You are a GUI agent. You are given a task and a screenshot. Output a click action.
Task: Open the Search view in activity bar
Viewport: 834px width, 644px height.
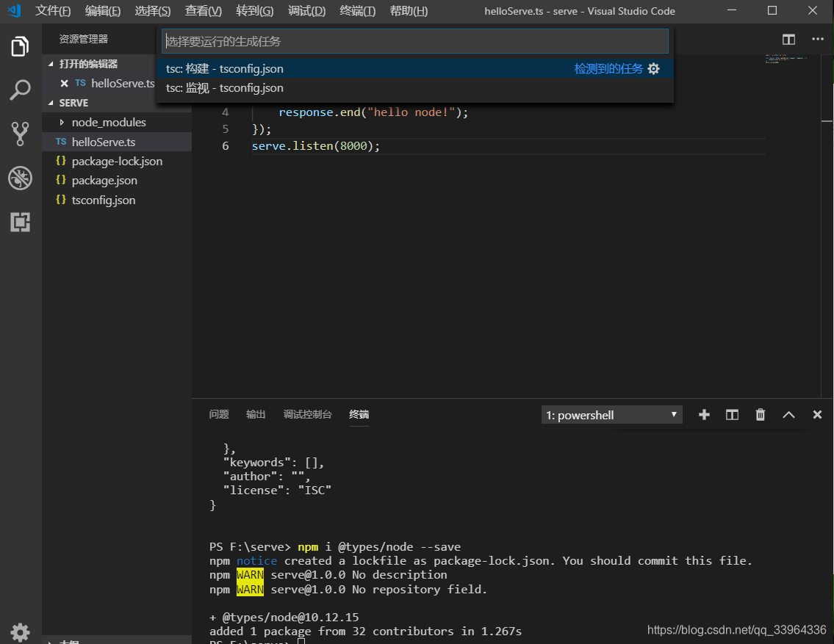[x=21, y=90]
